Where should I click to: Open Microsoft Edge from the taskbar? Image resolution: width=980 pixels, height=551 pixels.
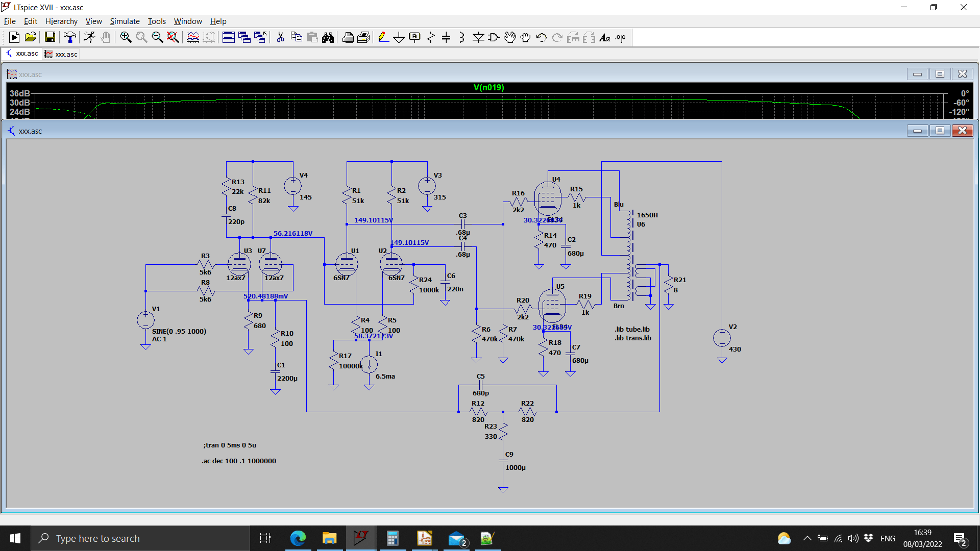point(298,538)
